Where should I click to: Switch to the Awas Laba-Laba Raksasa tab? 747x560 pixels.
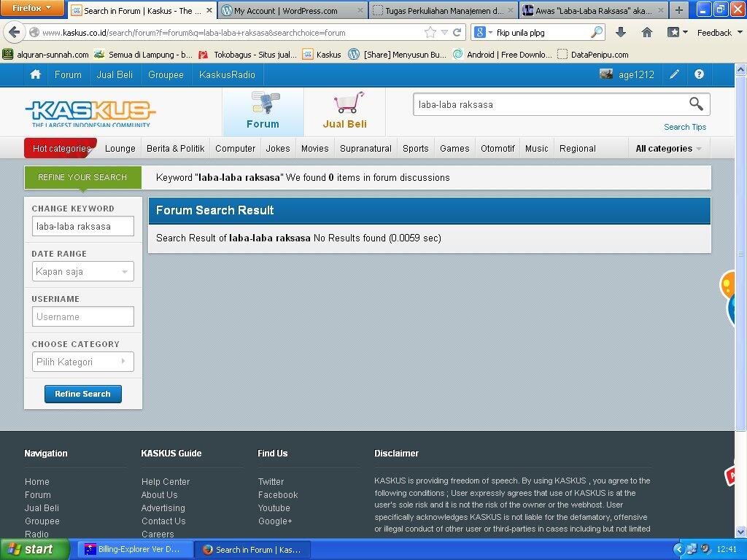click(x=594, y=10)
